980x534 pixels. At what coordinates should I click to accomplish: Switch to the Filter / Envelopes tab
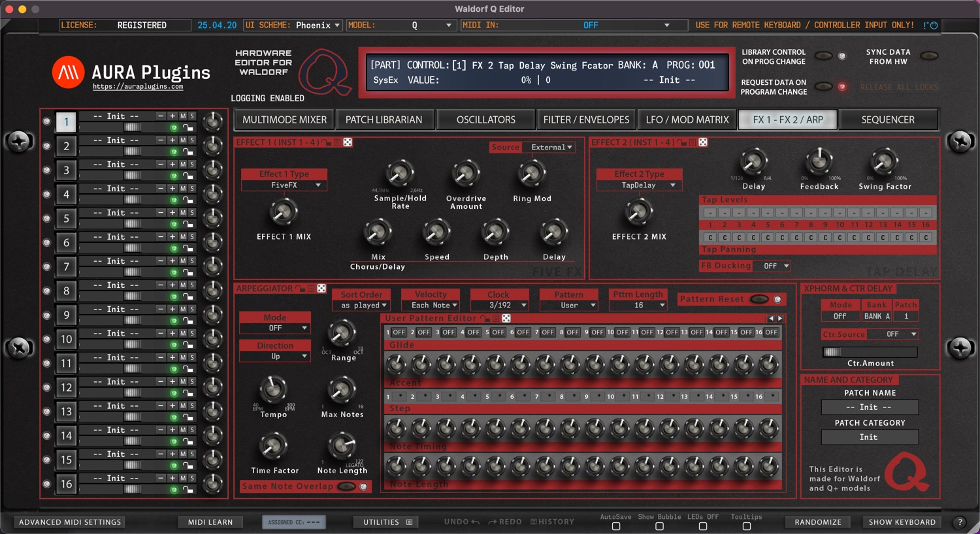click(x=586, y=120)
